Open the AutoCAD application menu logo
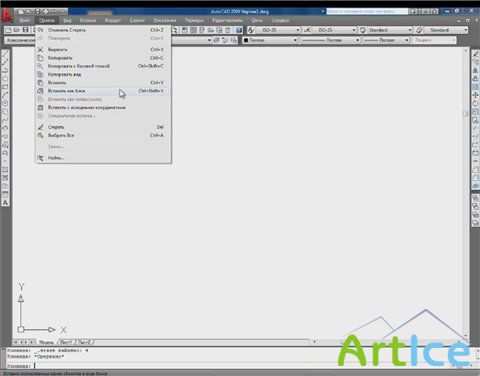Image resolution: width=480 pixels, height=376 pixels. [7, 15]
